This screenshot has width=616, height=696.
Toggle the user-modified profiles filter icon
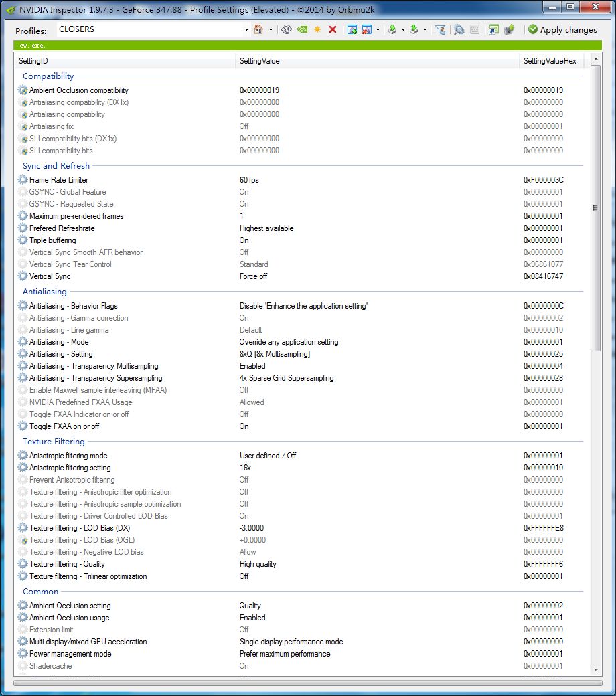pyautogui.click(x=440, y=29)
